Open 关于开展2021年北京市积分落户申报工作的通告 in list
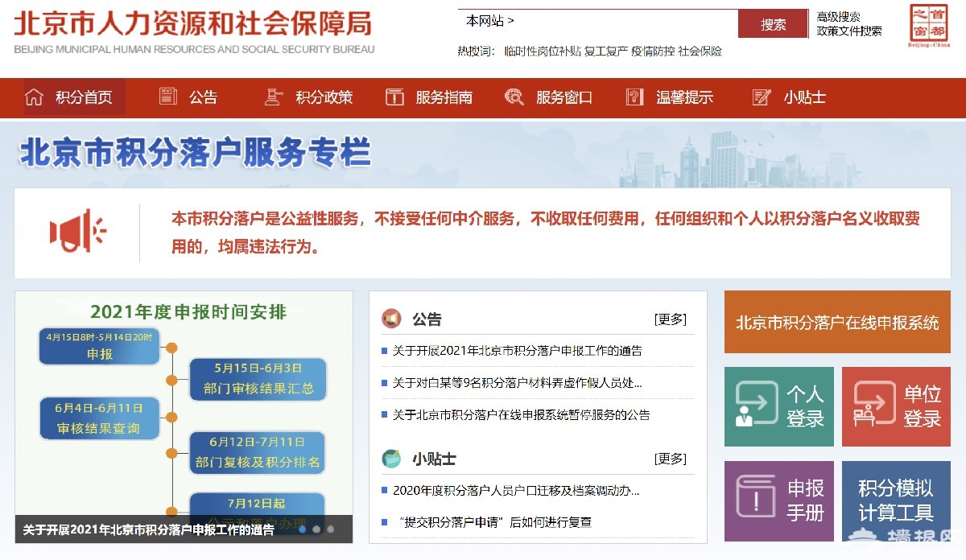 [518, 351]
